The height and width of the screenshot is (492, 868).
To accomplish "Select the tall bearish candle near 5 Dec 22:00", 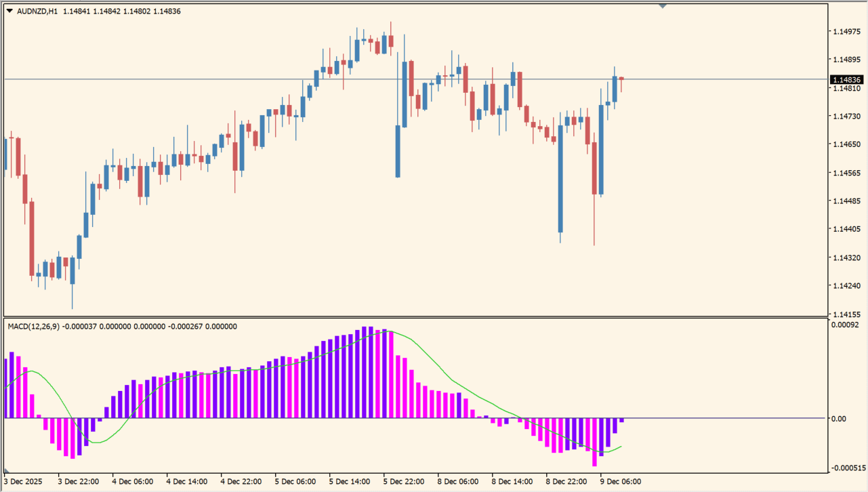I will (x=396, y=149).
